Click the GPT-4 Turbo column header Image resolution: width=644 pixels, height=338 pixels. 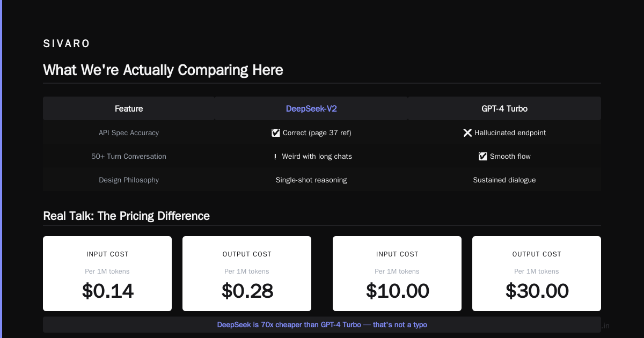(x=504, y=108)
